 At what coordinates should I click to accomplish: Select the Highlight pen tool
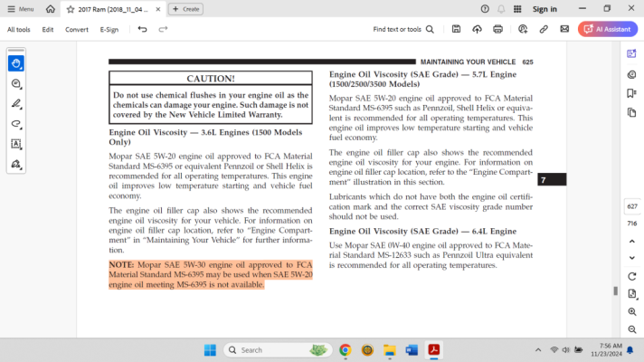pos(16,103)
